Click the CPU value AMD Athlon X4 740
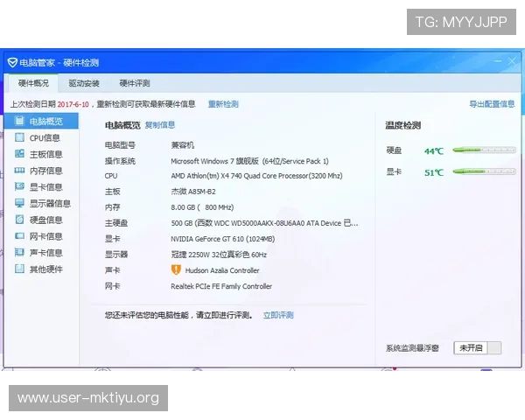 [x=256, y=176]
